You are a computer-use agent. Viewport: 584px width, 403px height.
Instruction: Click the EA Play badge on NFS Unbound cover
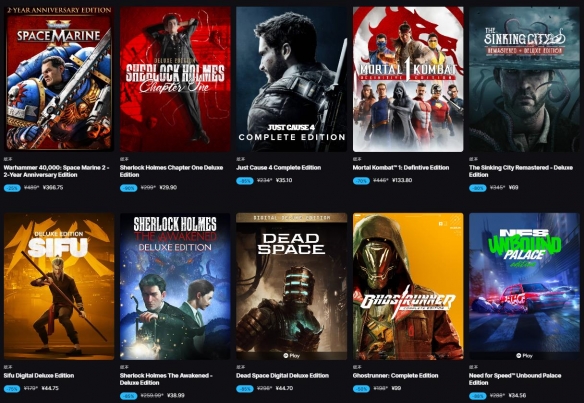(524, 356)
